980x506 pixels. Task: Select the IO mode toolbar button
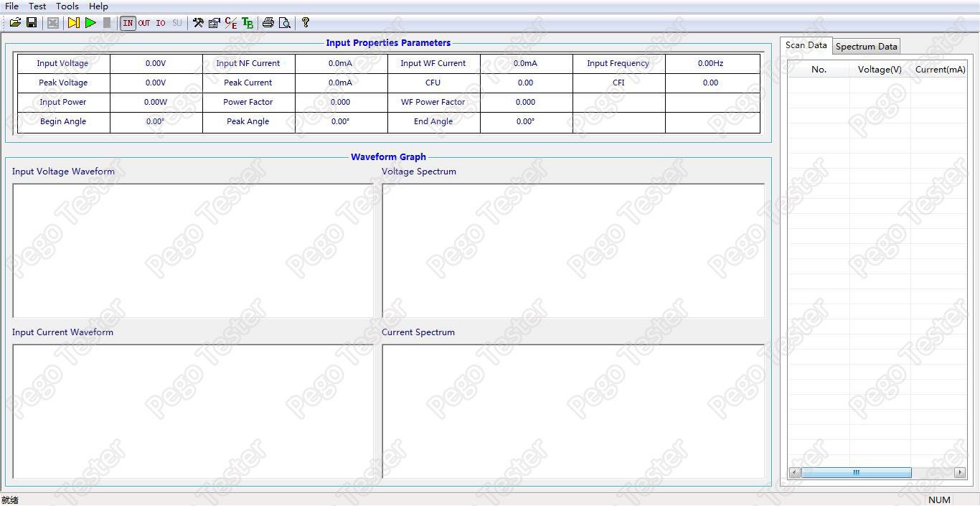tap(161, 23)
